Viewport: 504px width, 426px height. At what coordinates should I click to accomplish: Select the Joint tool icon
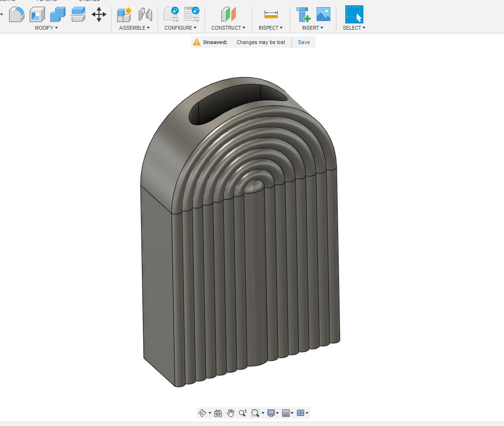pos(145,14)
